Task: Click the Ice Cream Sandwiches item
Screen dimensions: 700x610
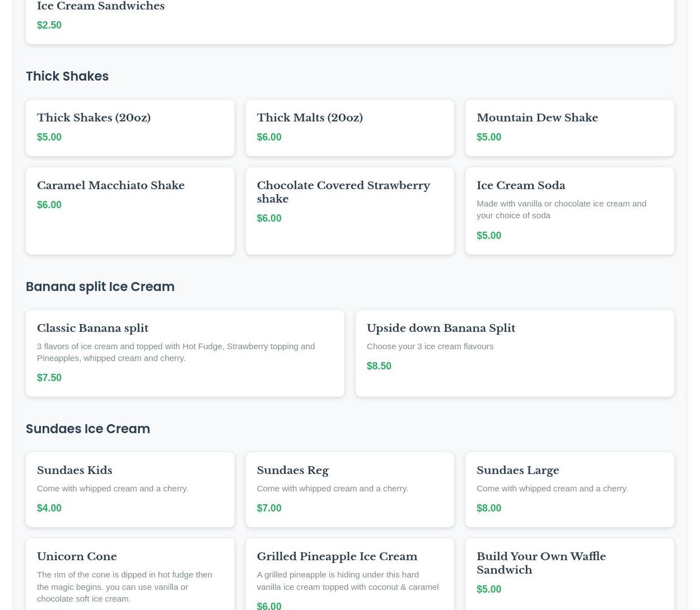Action: (x=101, y=7)
